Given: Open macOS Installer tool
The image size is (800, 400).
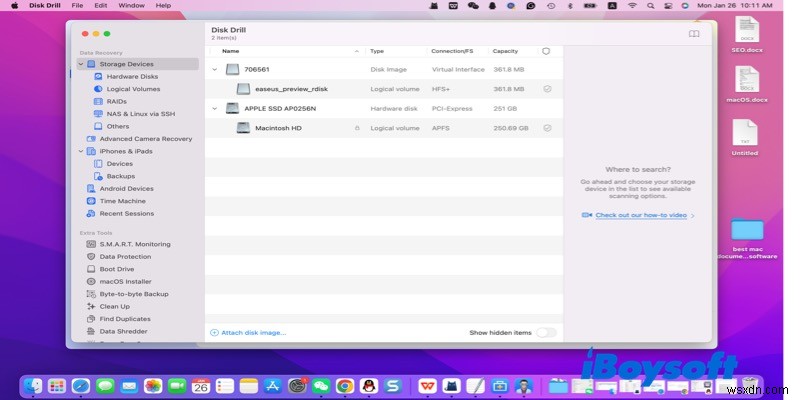Looking at the screenshot, I should point(125,282).
